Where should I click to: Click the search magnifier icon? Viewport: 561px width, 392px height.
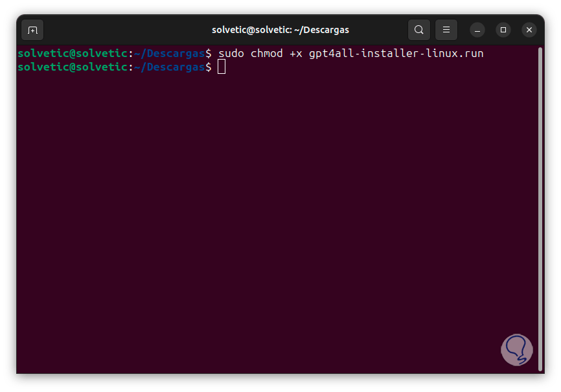(419, 30)
